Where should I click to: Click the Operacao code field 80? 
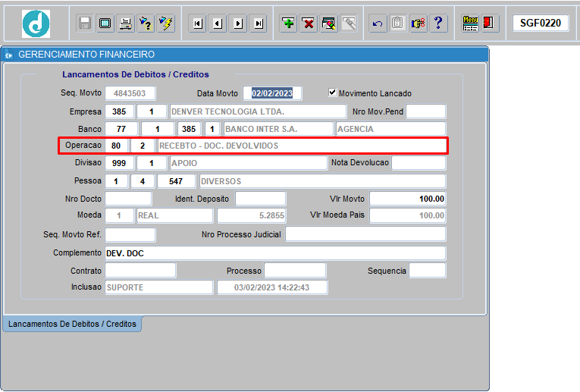[x=116, y=146]
